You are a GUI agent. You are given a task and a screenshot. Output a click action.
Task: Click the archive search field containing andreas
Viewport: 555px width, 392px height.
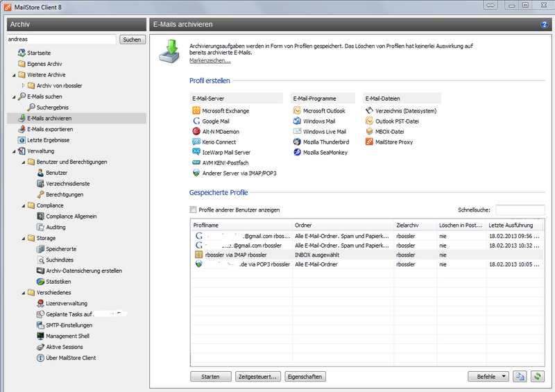(61, 40)
